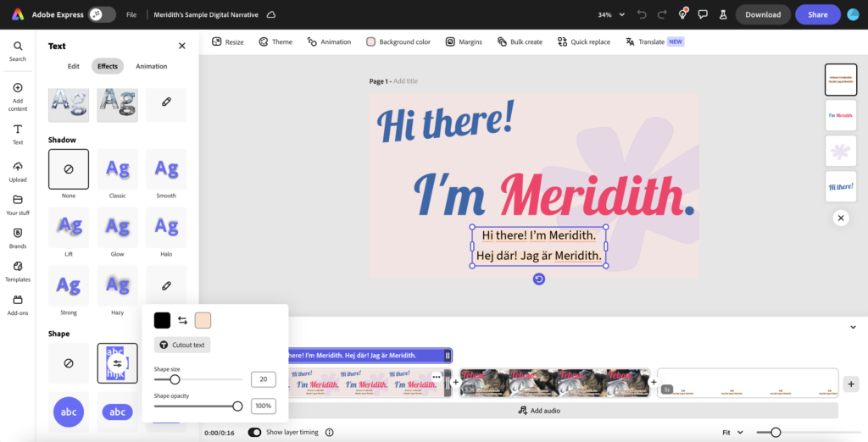Open the File menu

tap(131, 14)
